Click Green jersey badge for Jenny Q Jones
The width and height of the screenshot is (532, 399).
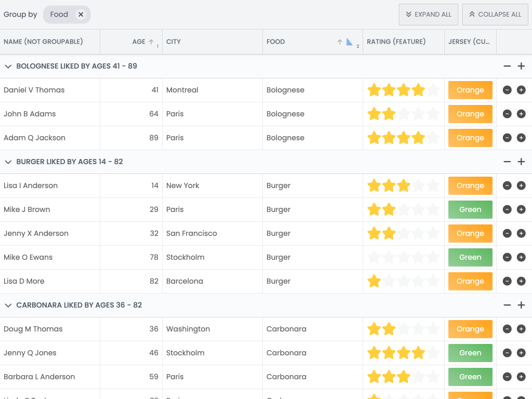tap(470, 353)
